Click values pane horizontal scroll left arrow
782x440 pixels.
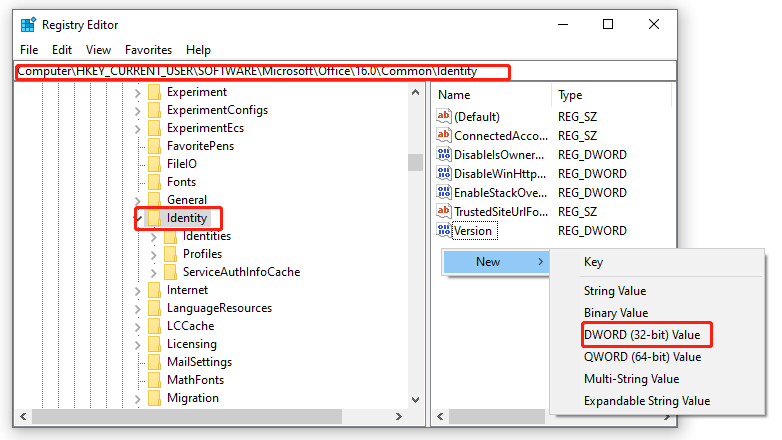pyautogui.click(x=440, y=417)
